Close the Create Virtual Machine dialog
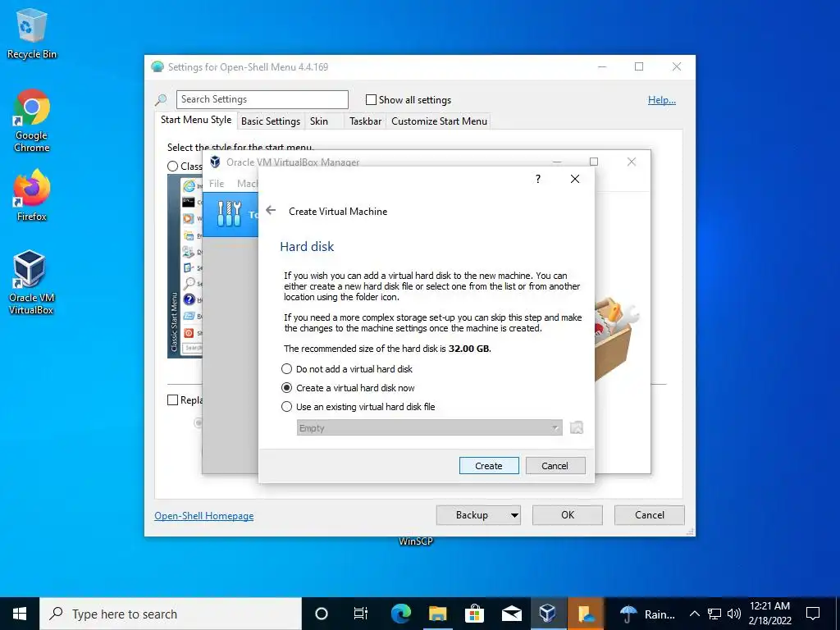840x630 pixels. tap(575, 179)
